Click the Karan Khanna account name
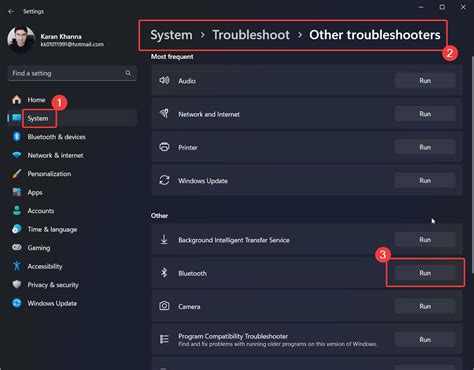The height and width of the screenshot is (370, 474). pyautogui.click(x=61, y=36)
